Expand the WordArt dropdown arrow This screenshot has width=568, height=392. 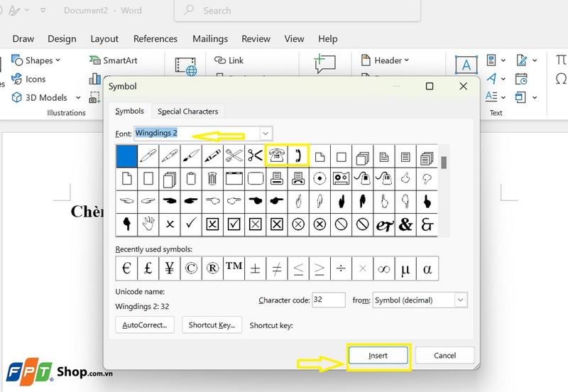[x=503, y=79]
